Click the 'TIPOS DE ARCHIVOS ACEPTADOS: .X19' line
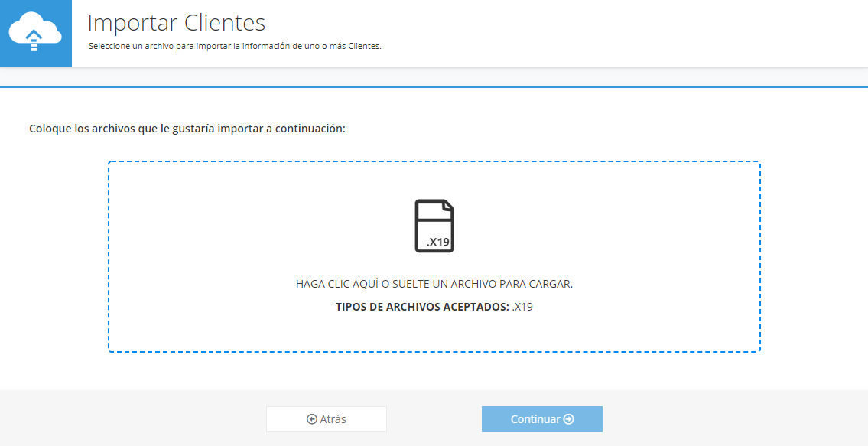This screenshot has width=868, height=446. (x=434, y=307)
